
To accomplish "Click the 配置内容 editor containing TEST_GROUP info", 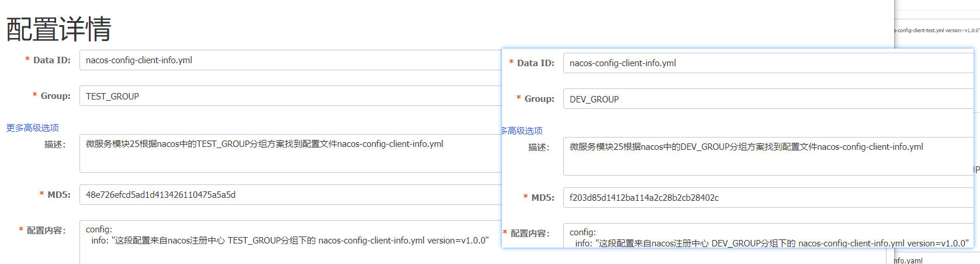I will (289, 241).
